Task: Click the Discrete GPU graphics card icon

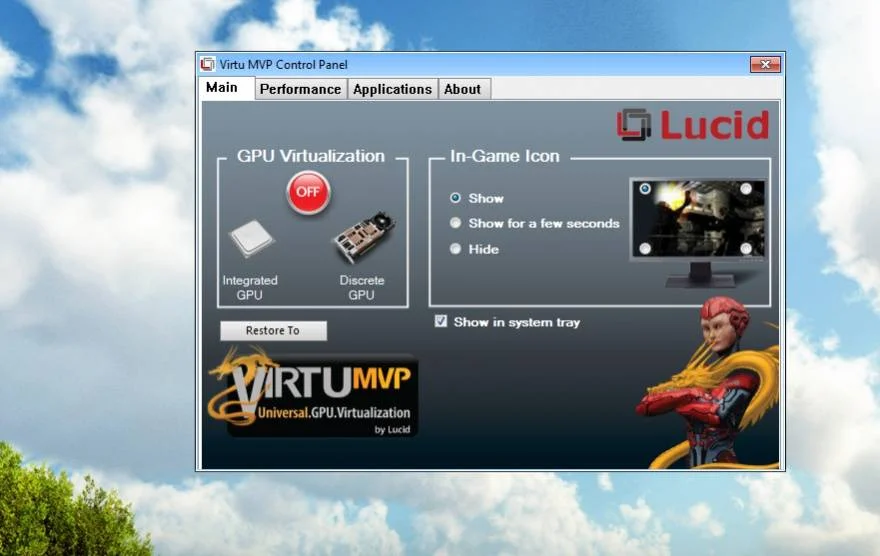Action: [x=364, y=238]
